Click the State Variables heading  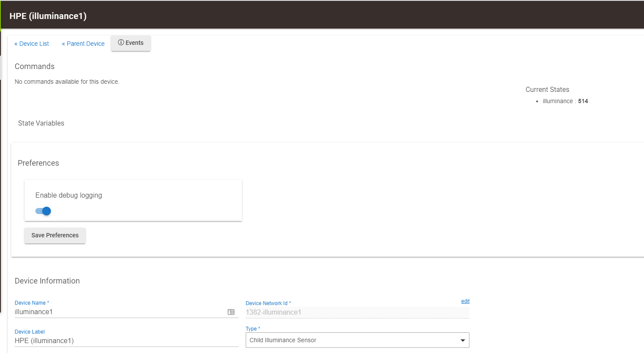pos(41,123)
